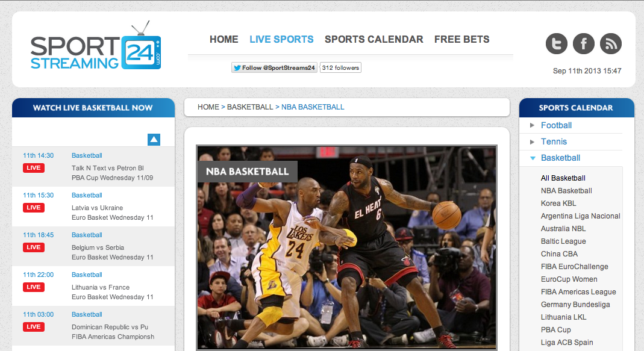Click the Facebook round icon in header
This screenshot has width=644, height=351.
tap(584, 44)
